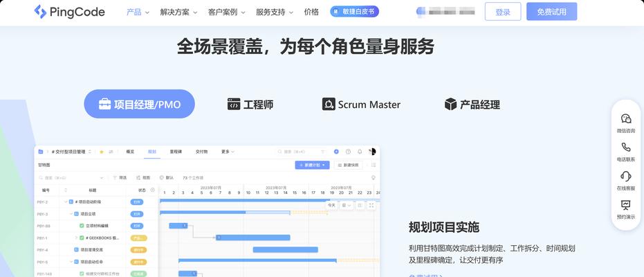Click the sort arrows icon in column header
Screen dimensions: 644x277
[x=66, y=190]
